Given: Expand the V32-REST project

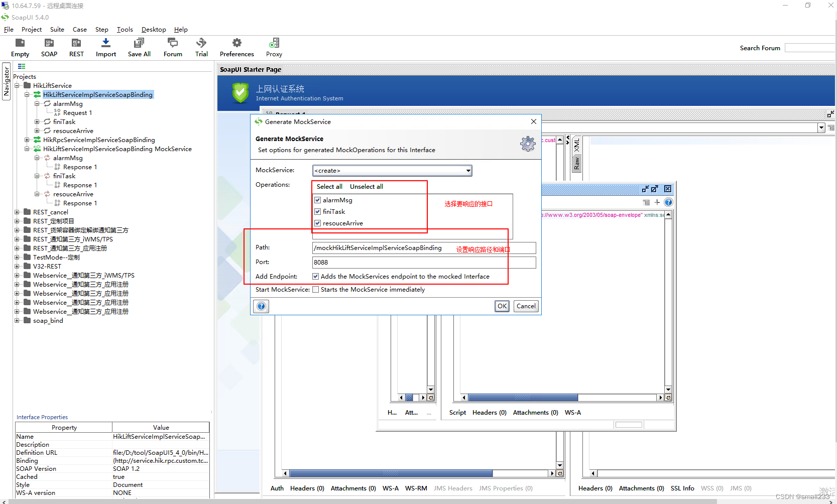Looking at the screenshot, I should point(17,267).
